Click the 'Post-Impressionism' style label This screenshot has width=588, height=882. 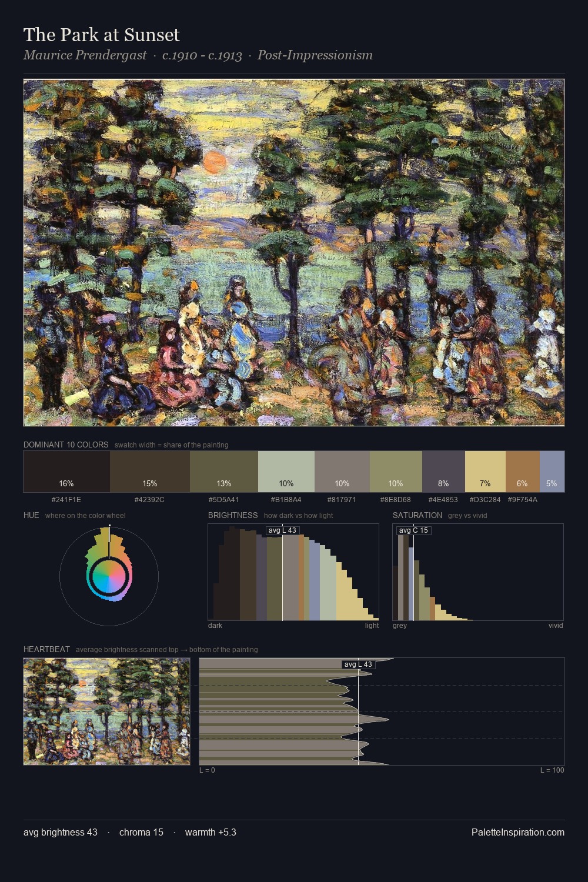[x=315, y=55]
